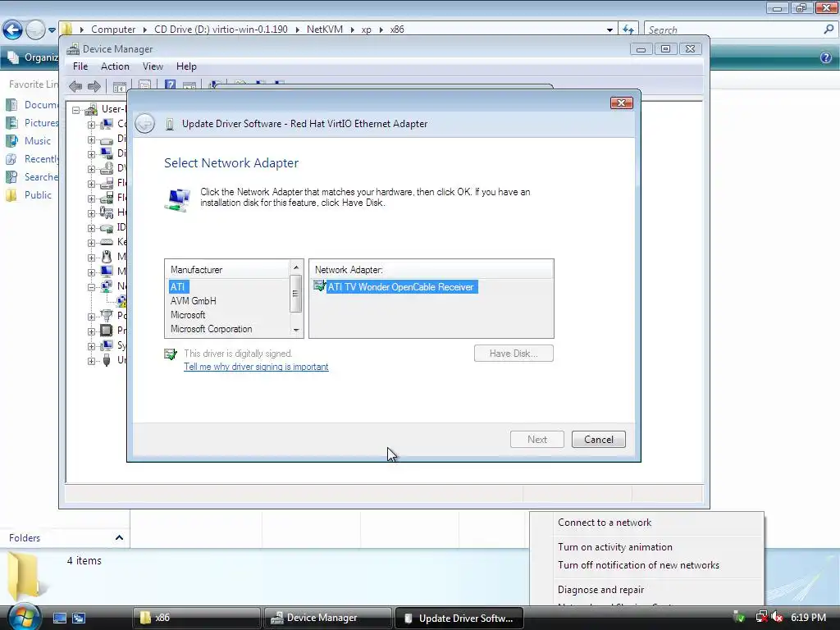Expand the keyboard category tree node

92,243
